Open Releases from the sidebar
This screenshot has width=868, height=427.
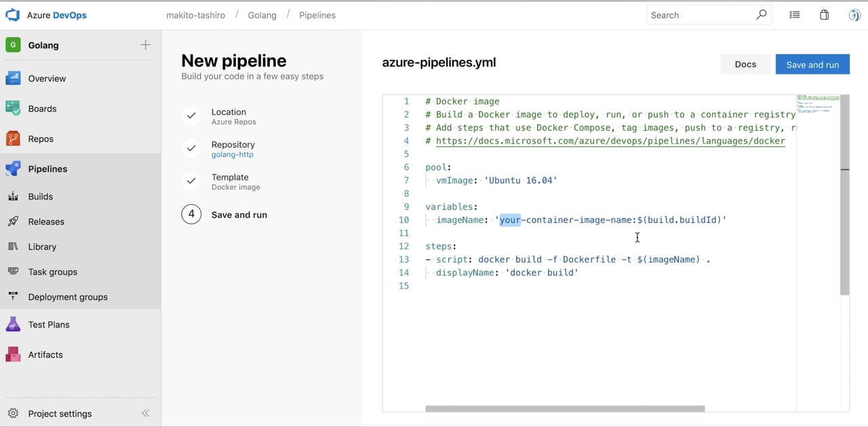point(45,221)
